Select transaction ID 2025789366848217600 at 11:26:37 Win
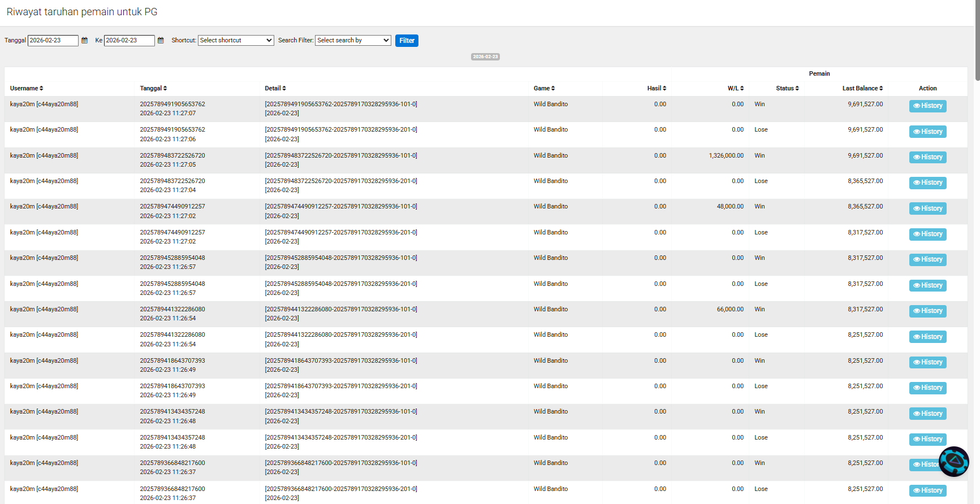 (172, 463)
